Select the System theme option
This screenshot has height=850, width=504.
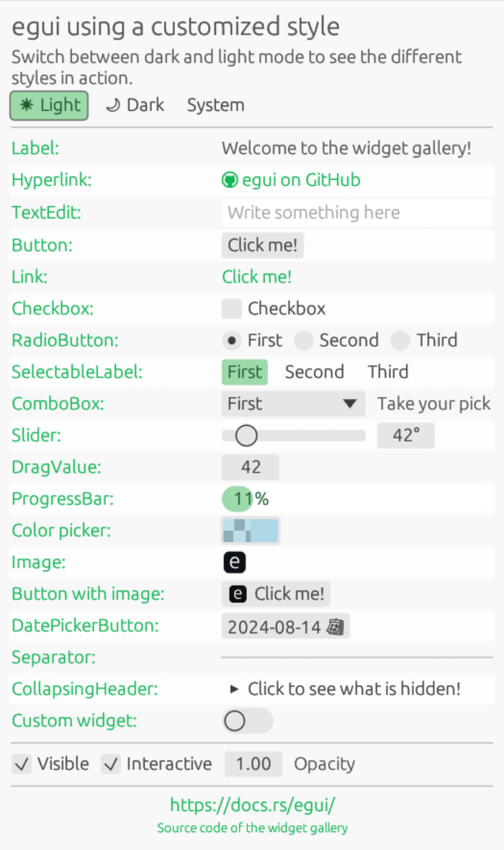216,105
